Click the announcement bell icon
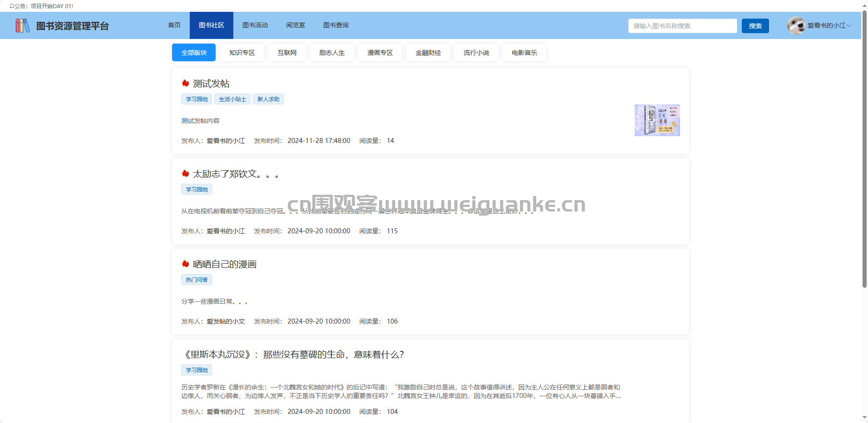 (11, 6)
